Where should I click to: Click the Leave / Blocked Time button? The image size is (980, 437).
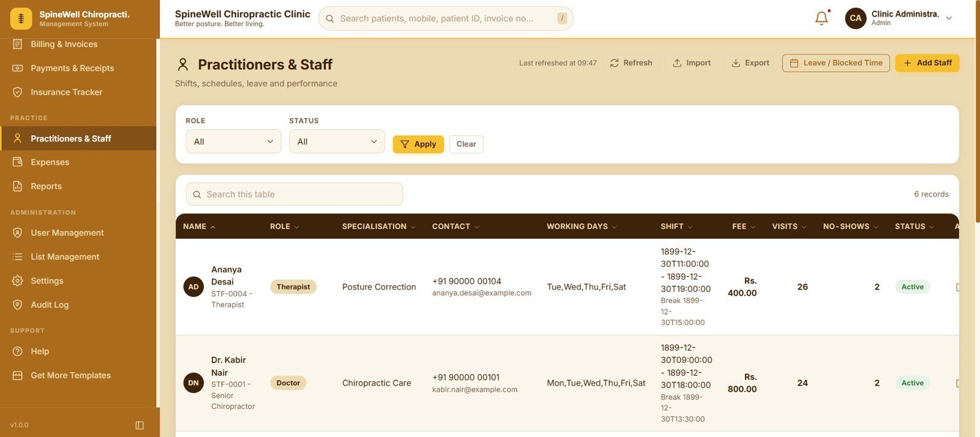point(836,63)
